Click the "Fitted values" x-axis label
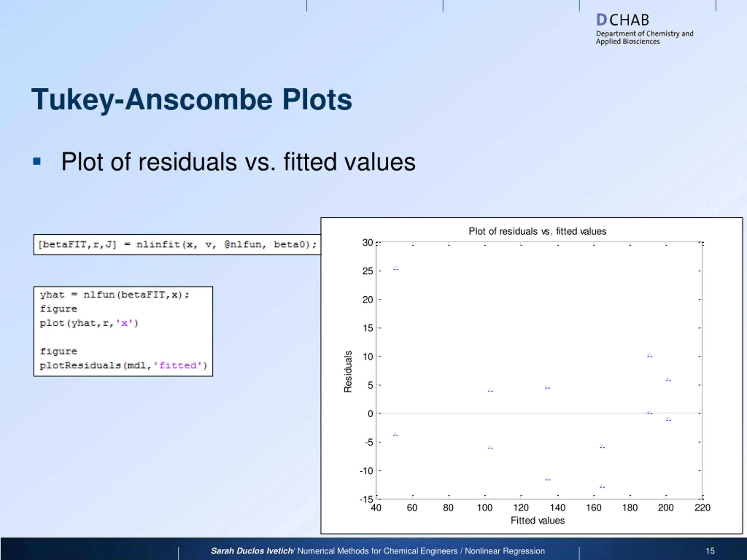Screen dimensions: 747x560 click(x=537, y=520)
